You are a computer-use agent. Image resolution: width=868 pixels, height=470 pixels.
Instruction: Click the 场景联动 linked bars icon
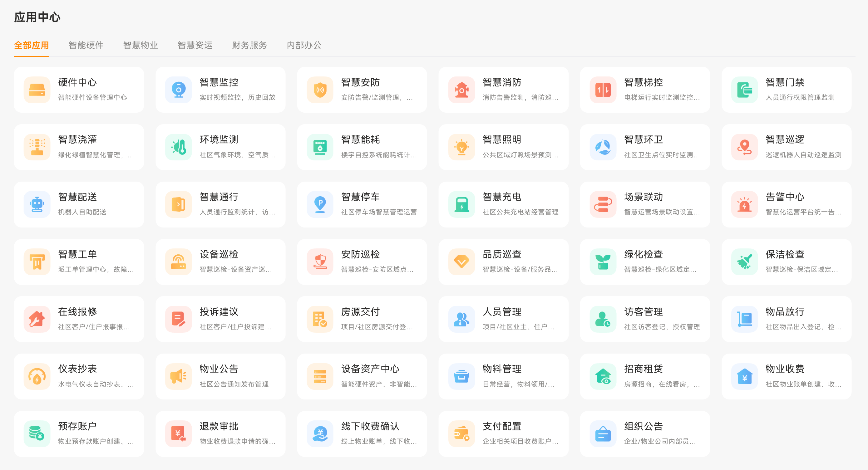tap(603, 204)
